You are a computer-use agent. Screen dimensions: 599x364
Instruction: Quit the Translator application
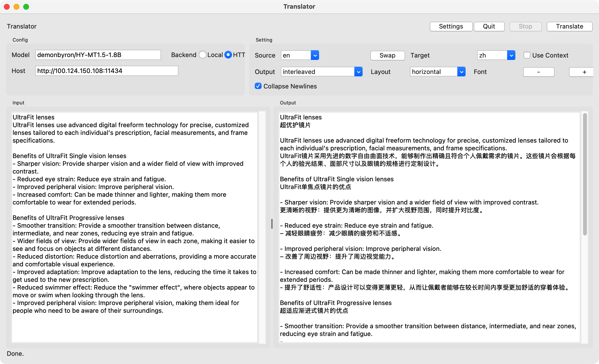[x=489, y=26]
